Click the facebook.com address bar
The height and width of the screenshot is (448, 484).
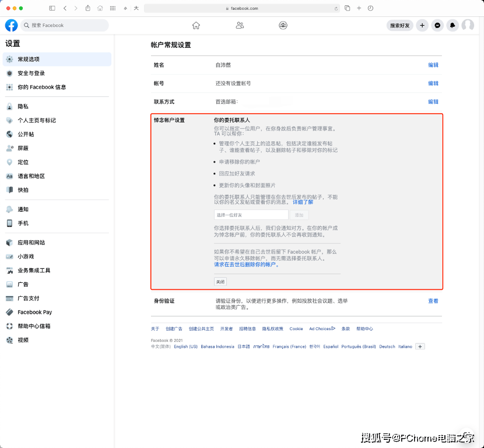point(241,8)
